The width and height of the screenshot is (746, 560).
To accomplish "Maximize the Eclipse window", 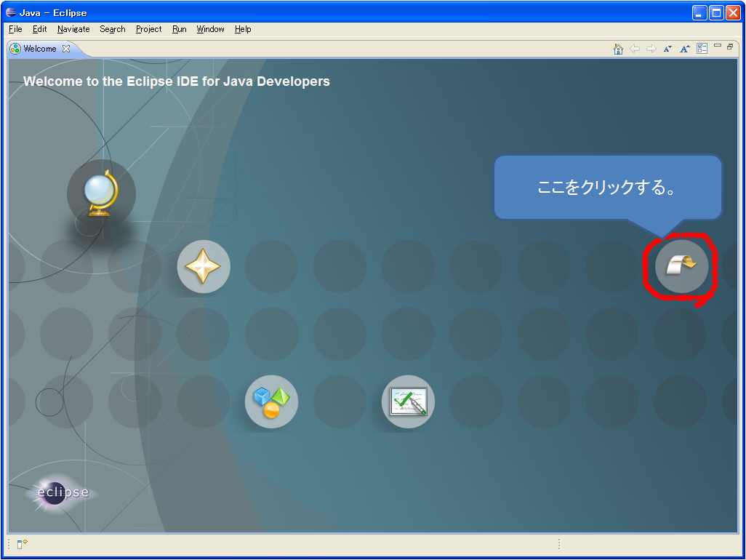I will click(716, 12).
